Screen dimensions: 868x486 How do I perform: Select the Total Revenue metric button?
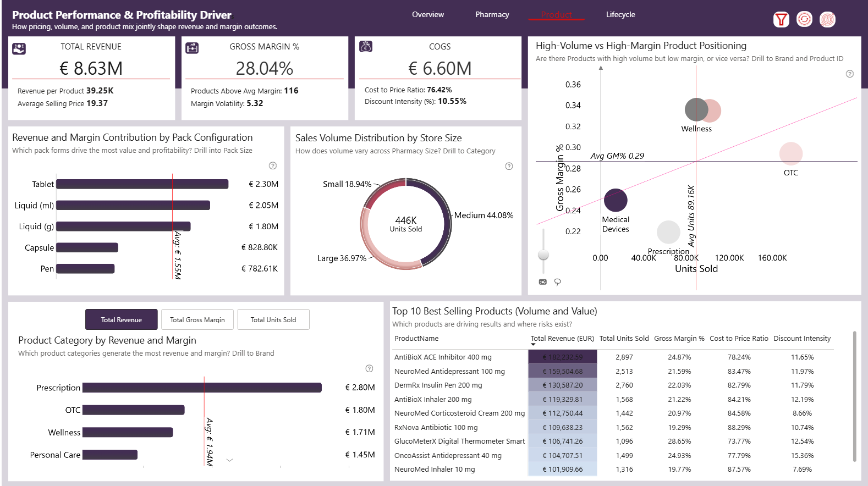122,319
